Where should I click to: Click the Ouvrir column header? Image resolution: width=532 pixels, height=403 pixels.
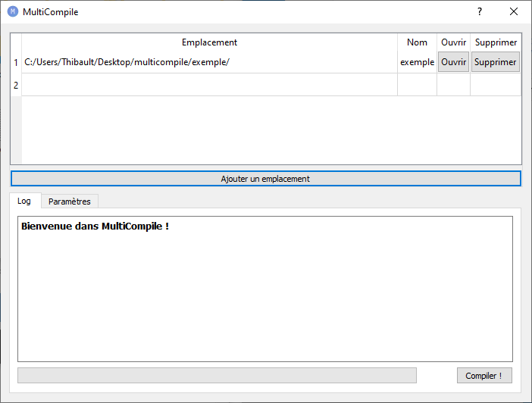click(x=453, y=42)
